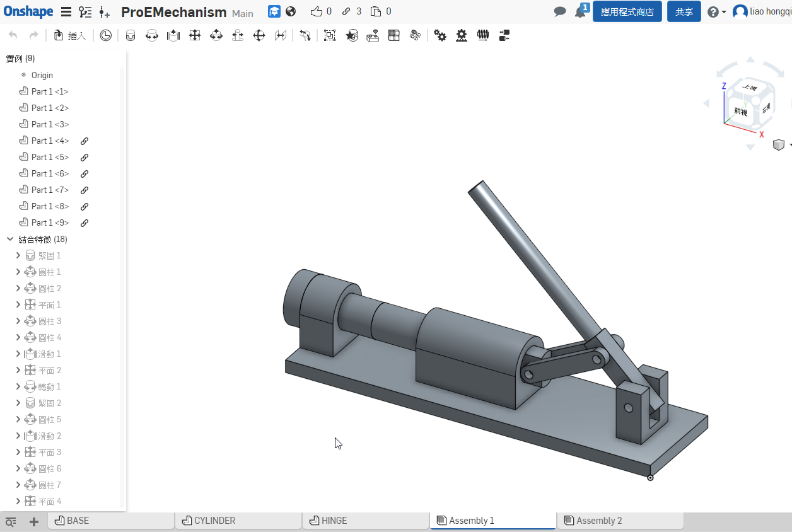Open the help menu dropdown
Screen dimensions: 792x532
point(716,12)
